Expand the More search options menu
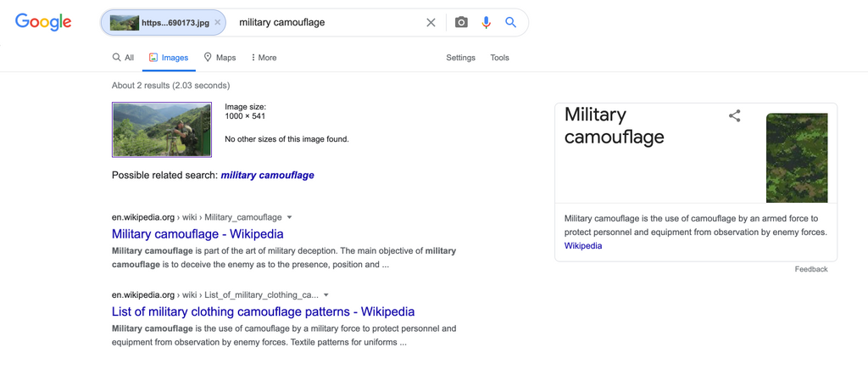Screen dimensions: 868x381 [264, 58]
